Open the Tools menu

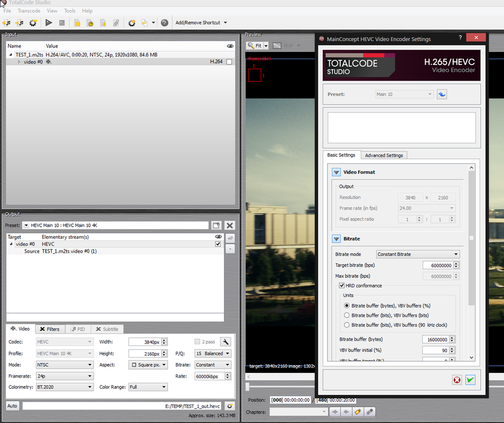coord(70,11)
